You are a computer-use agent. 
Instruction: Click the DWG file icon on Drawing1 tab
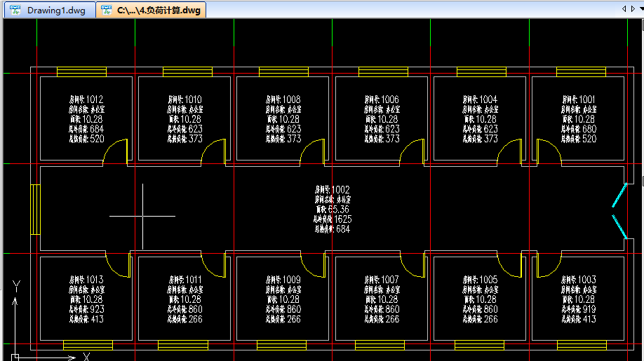pos(15,11)
